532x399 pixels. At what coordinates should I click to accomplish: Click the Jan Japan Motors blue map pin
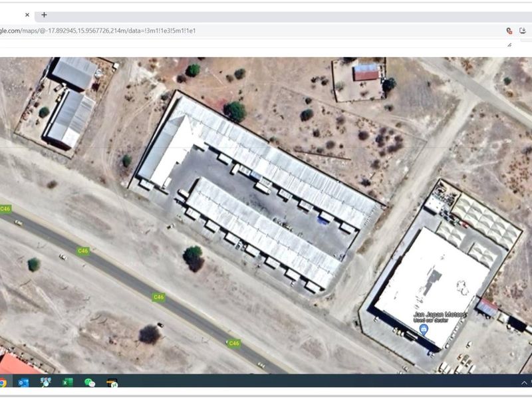tap(424, 329)
